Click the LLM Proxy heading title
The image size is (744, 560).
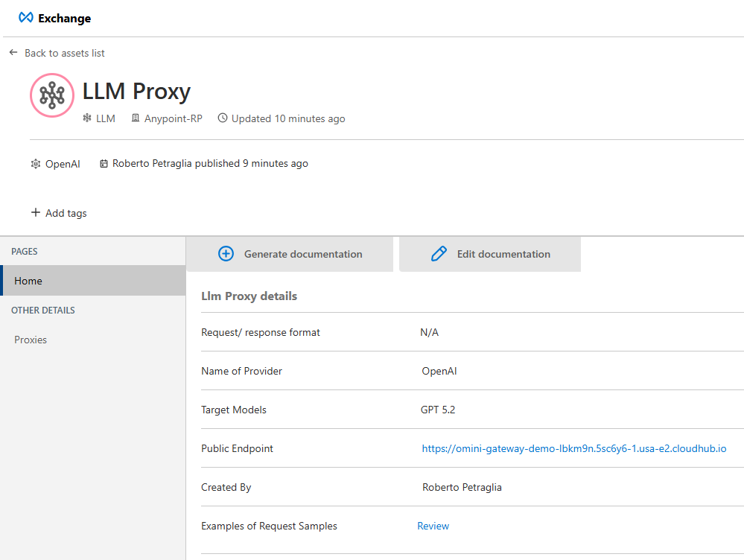tap(136, 91)
